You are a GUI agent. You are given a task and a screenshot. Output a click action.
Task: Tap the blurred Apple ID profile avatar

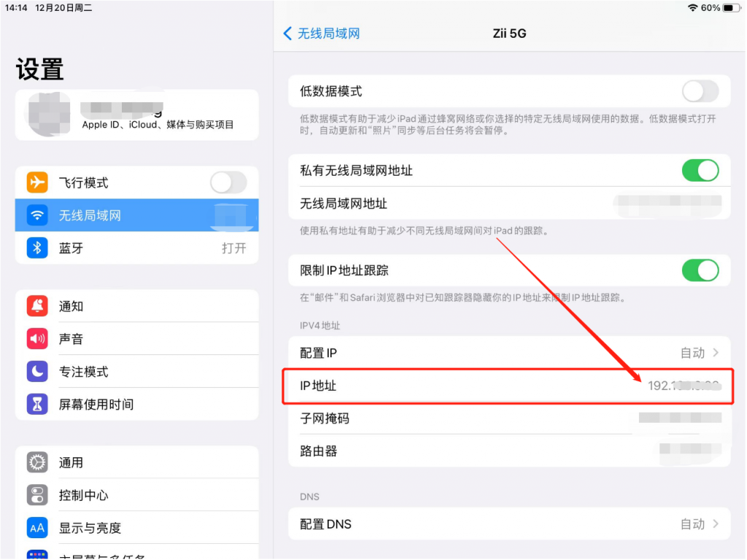pyautogui.click(x=49, y=114)
